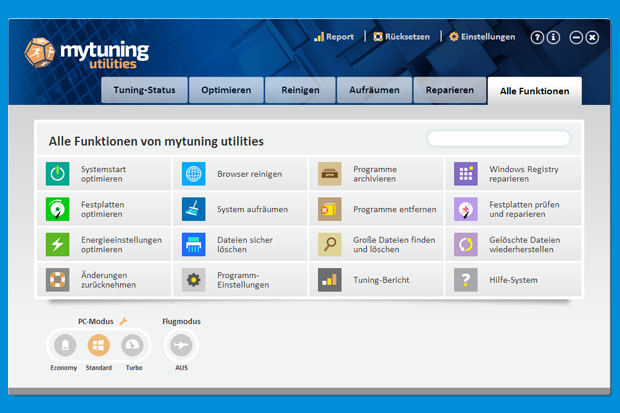Viewport: 620px width, 413px height.
Task: Click the System aufräumen broom icon
Action: coord(194,209)
